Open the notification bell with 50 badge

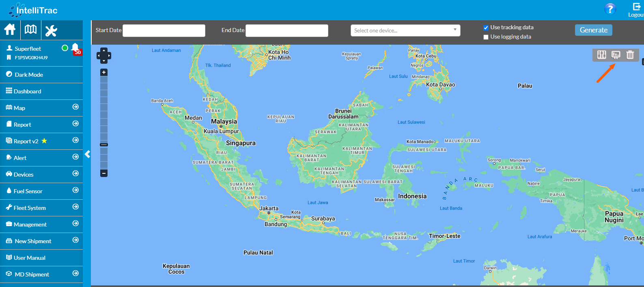75,48
